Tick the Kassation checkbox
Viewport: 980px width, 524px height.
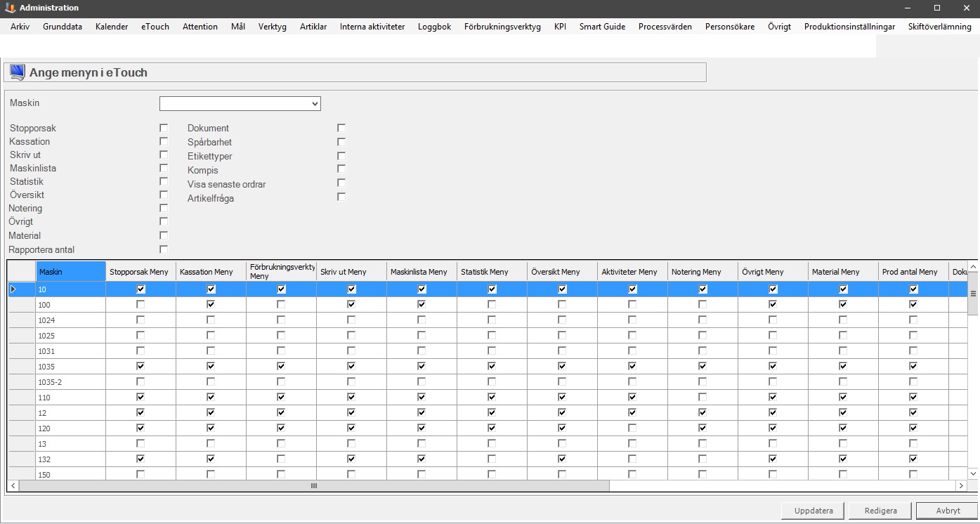[164, 141]
